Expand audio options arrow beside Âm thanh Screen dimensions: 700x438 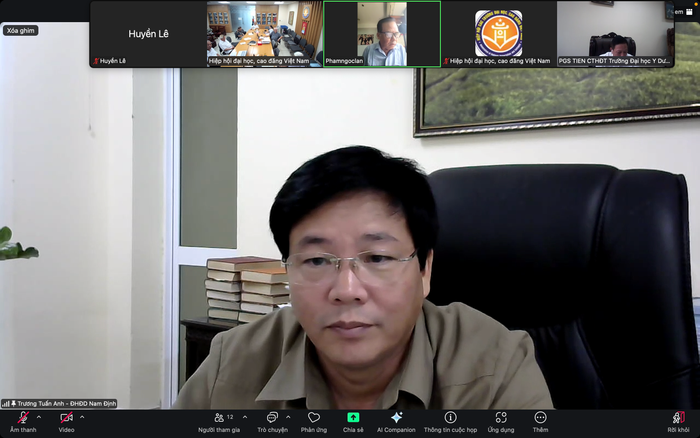pyautogui.click(x=39, y=417)
